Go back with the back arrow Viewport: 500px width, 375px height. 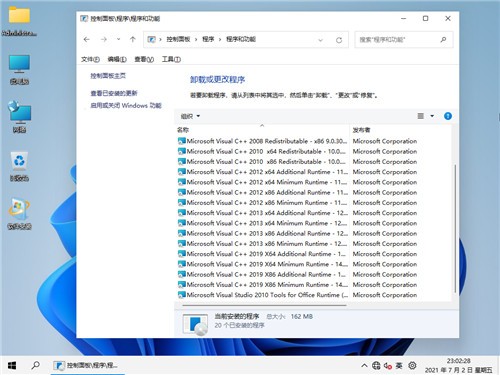coord(87,40)
